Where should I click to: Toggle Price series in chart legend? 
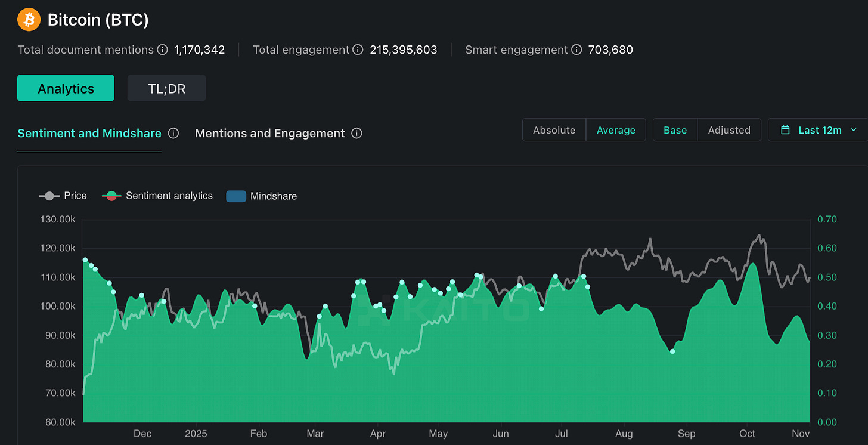click(x=63, y=196)
